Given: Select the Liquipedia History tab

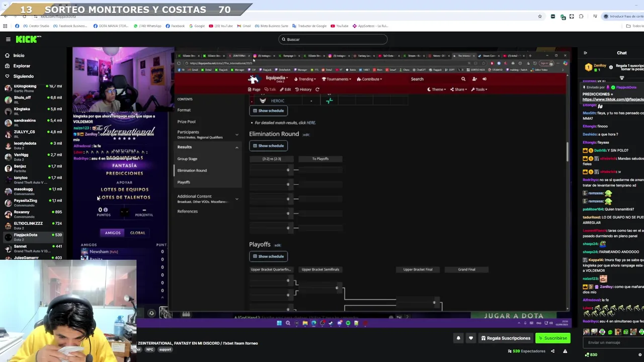Looking at the screenshot, I should (303, 89).
